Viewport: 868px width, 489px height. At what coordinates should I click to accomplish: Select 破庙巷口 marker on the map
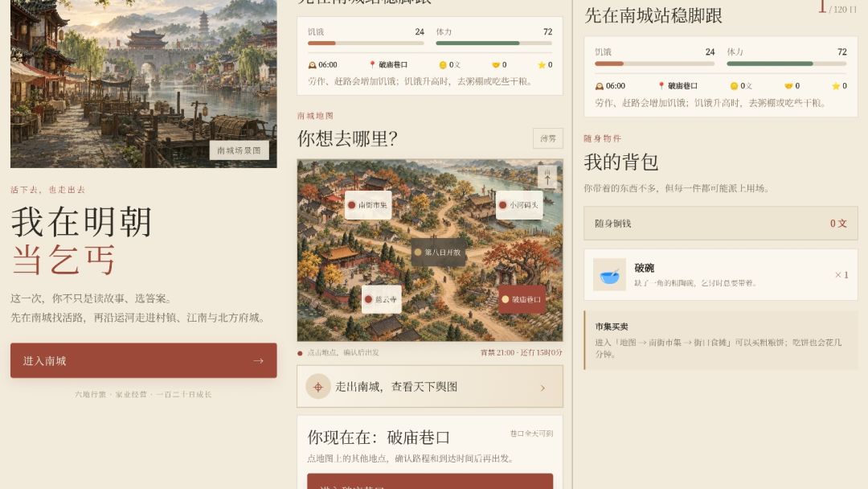[x=522, y=299]
